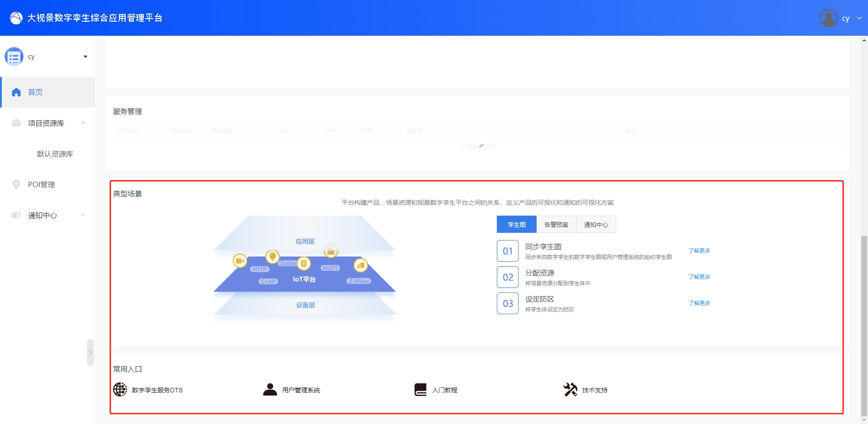Open 数字孪生服务DTS entry link
Screen dimensions: 868x424
(157, 390)
